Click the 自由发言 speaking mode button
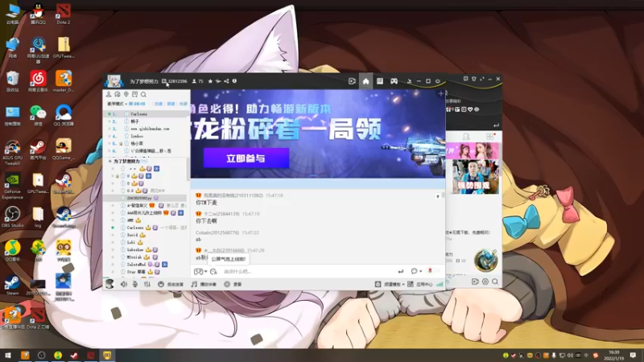 pyautogui.click(x=171, y=284)
